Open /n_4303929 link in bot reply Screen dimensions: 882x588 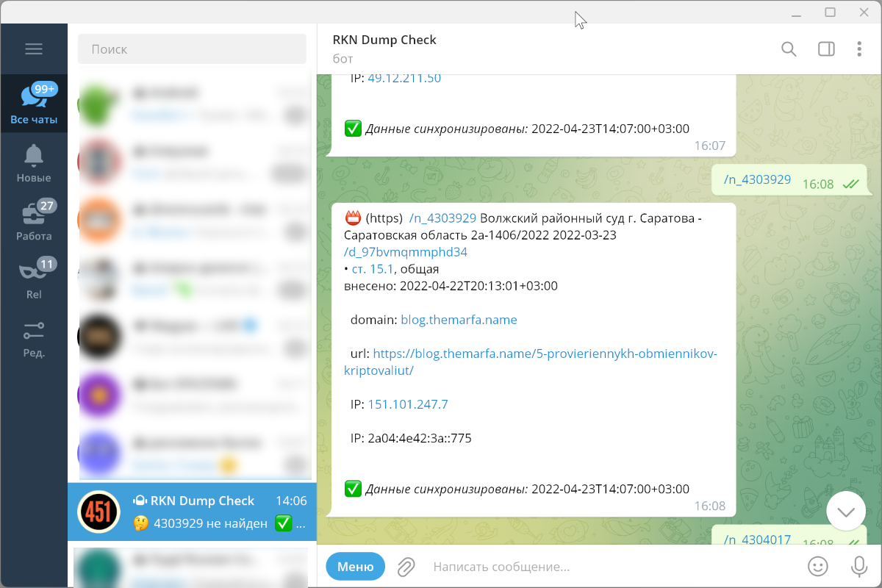[443, 218]
